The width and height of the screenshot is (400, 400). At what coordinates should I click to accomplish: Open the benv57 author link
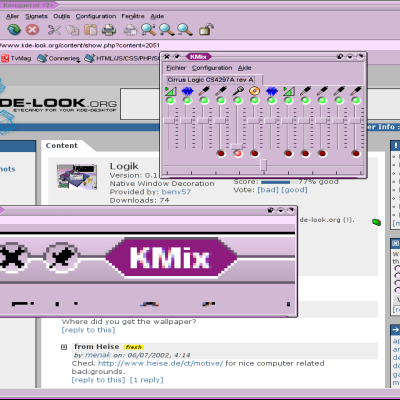pyautogui.click(x=176, y=192)
